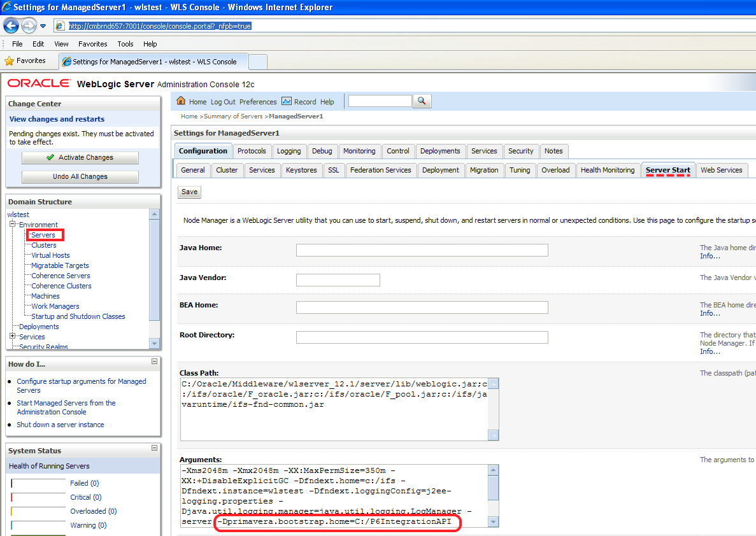Open Startup and Shutdown Classes node
Image resolution: width=756 pixels, height=536 pixels.
click(78, 316)
